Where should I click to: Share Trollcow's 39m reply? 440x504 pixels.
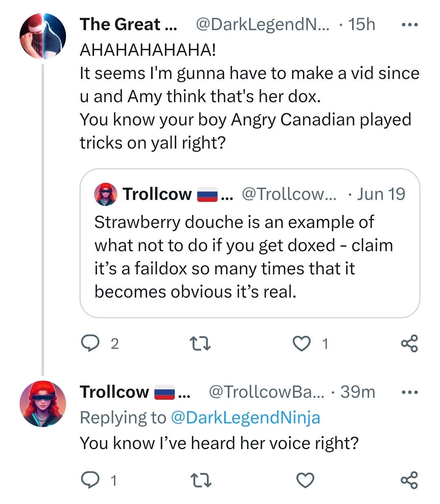409,480
